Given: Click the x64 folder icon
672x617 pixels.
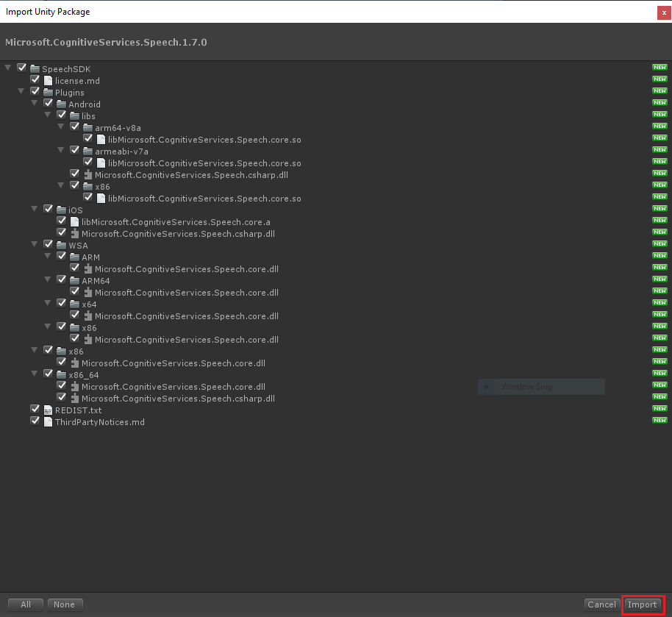Looking at the screenshot, I should [74, 304].
